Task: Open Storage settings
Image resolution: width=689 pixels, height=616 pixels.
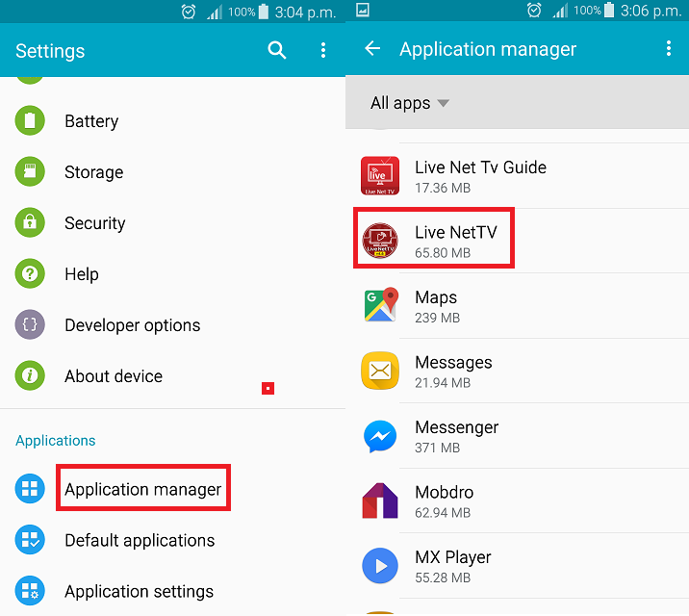Action: [172, 171]
